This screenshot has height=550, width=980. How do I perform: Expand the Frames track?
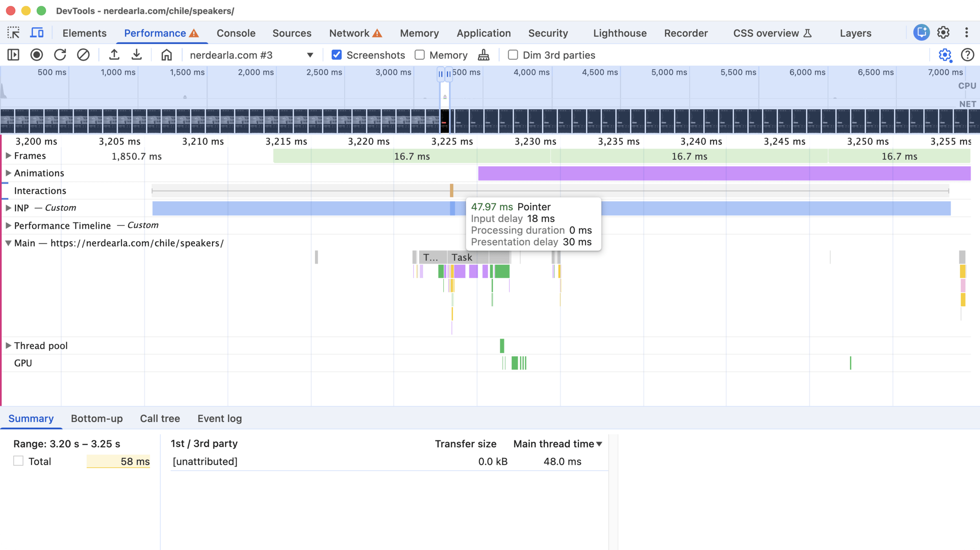click(x=8, y=156)
